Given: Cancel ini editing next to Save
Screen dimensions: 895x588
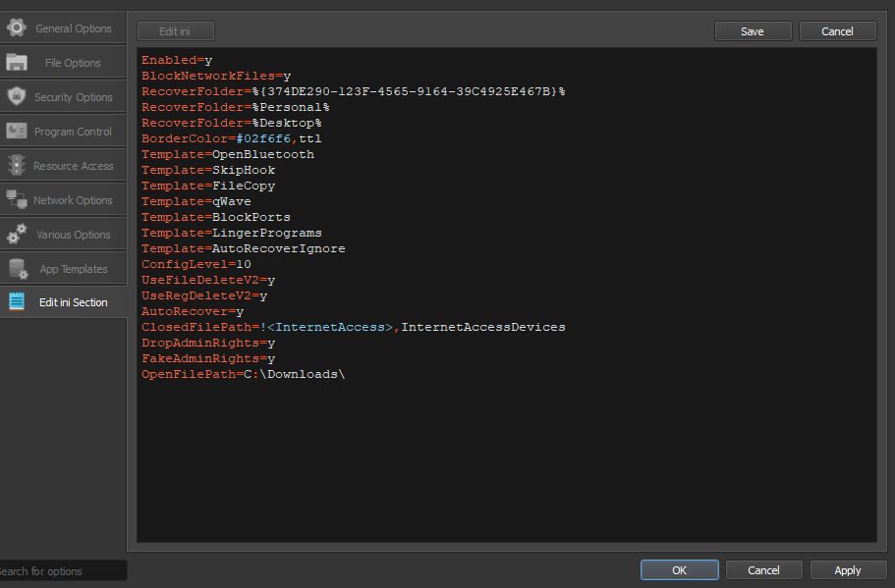Looking at the screenshot, I should 837,31.
